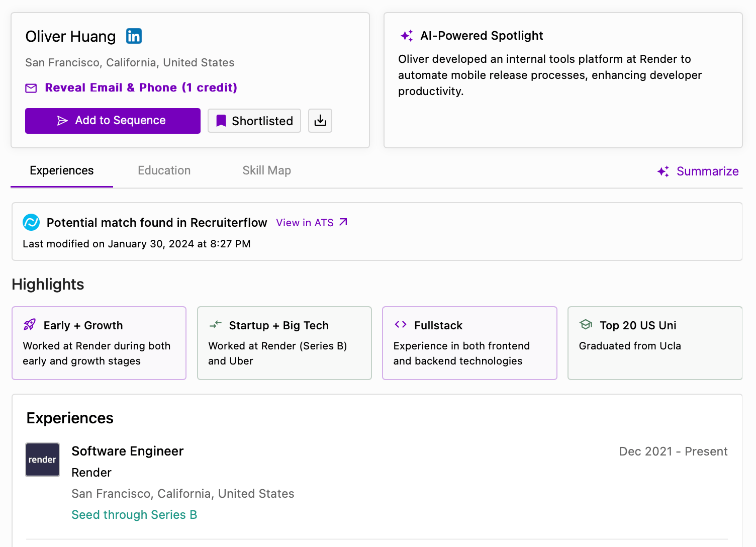Screen dimensions: 756x547
Task: Select the Top 20 US Uni highlight card
Action: (x=655, y=343)
